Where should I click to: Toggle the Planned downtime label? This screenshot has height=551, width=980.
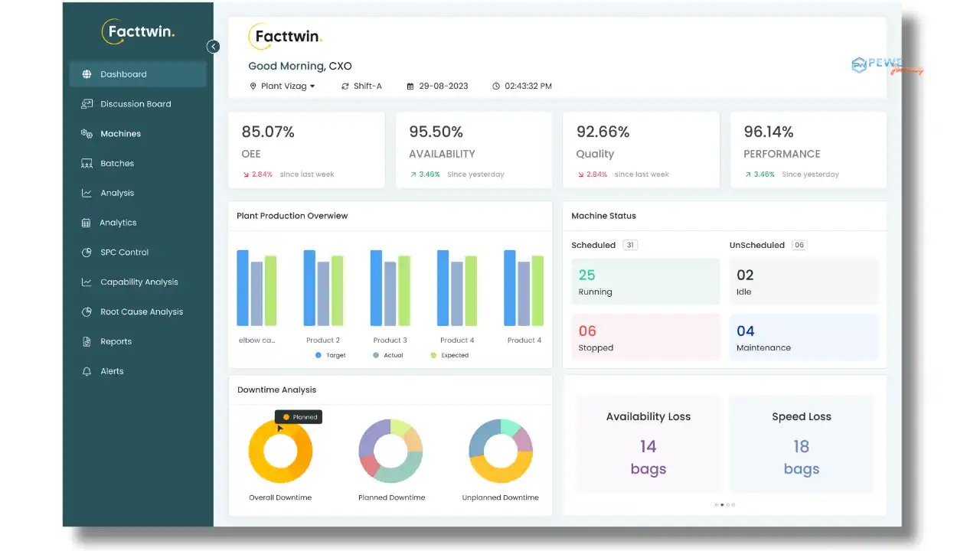coord(298,416)
